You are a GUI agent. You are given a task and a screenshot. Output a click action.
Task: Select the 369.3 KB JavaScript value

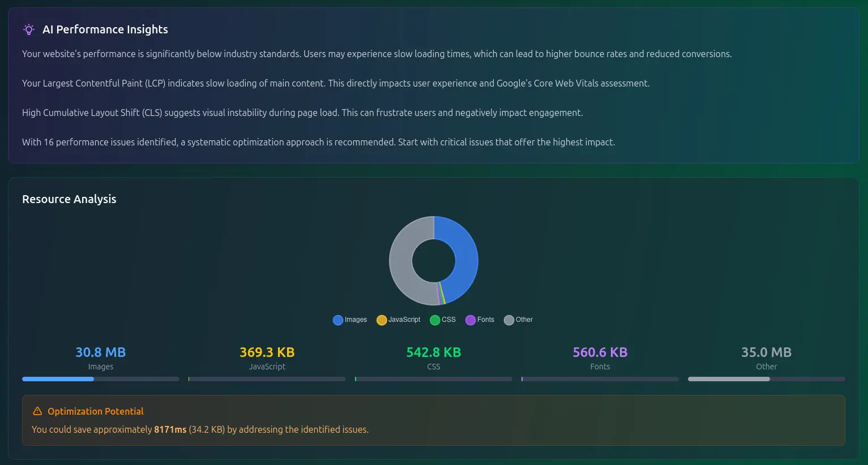pyautogui.click(x=267, y=352)
